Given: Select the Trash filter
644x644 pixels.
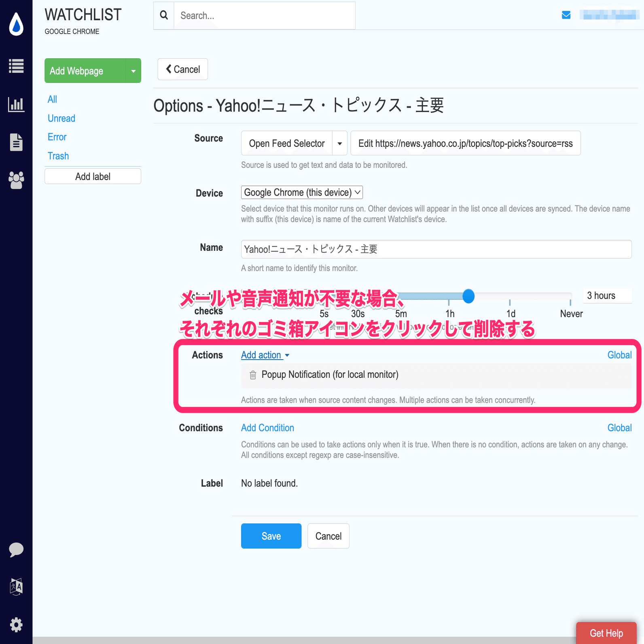Looking at the screenshot, I should (x=58, y=156).
